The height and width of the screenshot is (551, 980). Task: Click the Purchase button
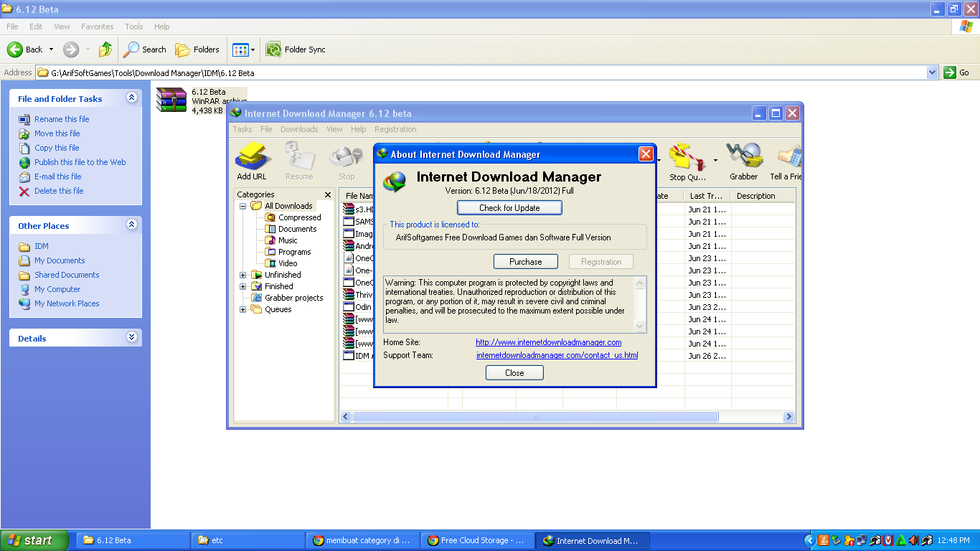(x=525, y=262)
